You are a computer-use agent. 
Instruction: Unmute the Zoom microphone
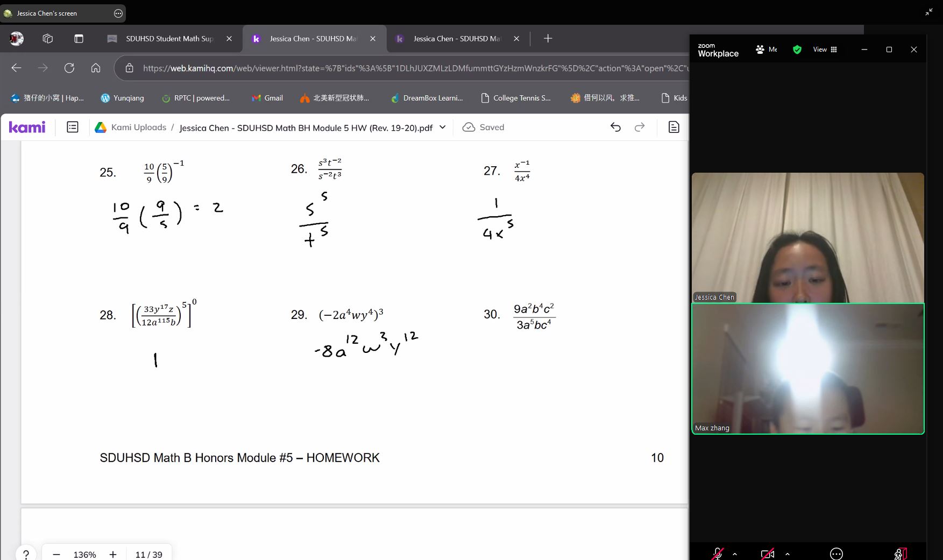(x=718, y=554)
